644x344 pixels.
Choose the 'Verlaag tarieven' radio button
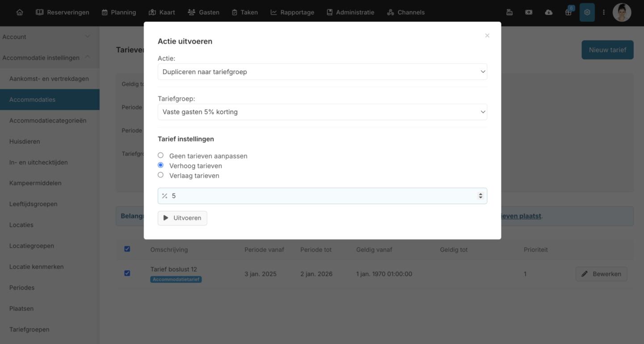point(160,175)
